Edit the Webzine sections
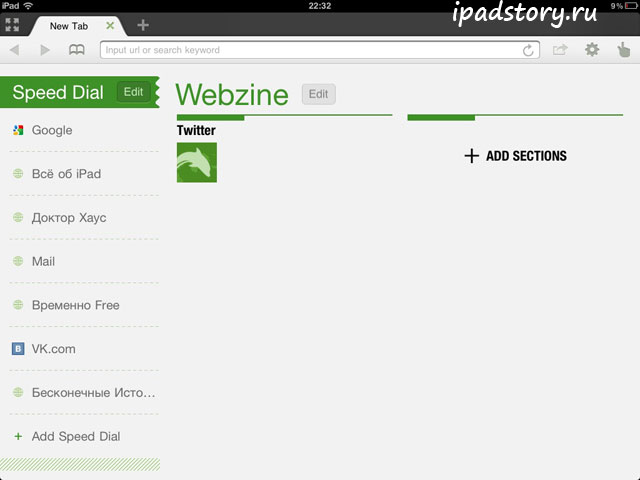 pos(318,94)
